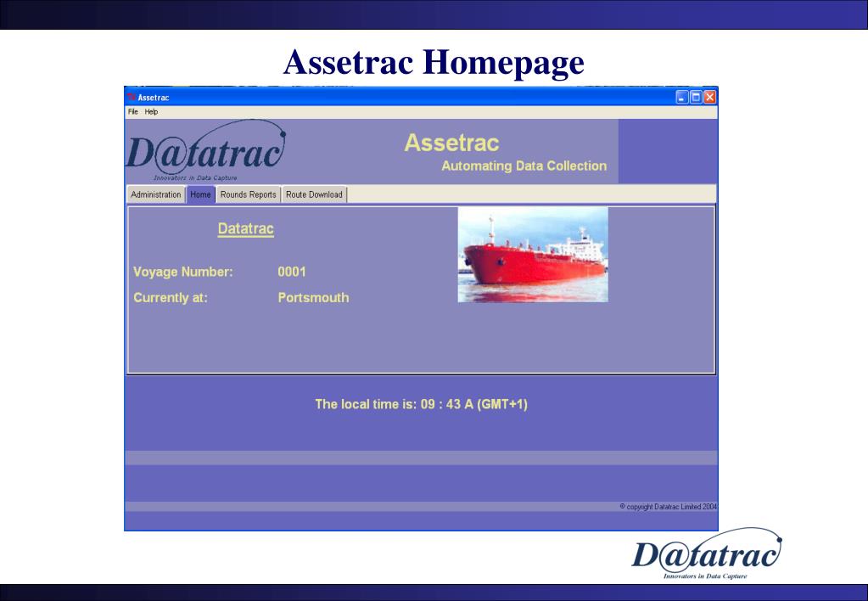
Task: Click the slide's bottom-right Datatrac logo
Action: tap(707, 553)
